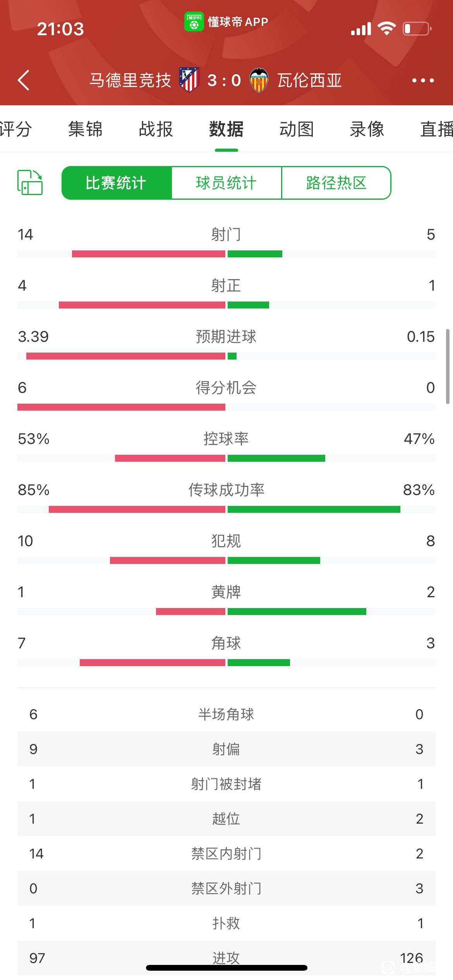Switch to 路径热区 segment
The width and height of the screenshot is (453, 980).
tap(336, 183)
